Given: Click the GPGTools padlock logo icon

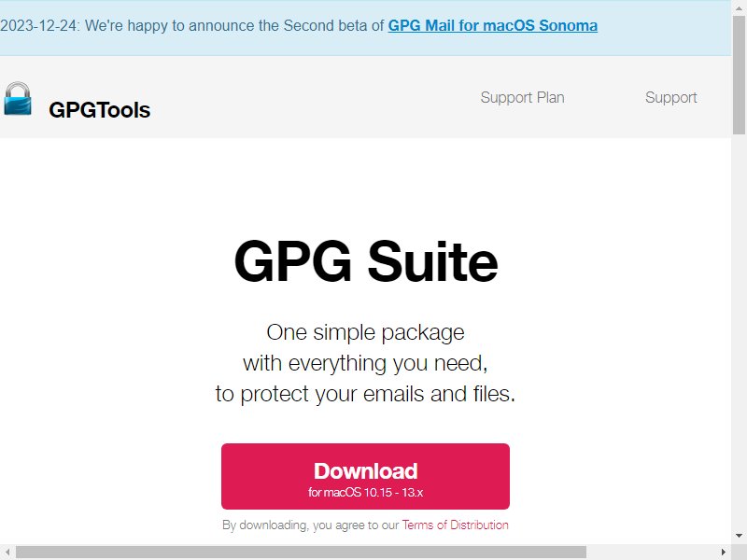Looking at the screenshot, I should [x=18, y=99].
